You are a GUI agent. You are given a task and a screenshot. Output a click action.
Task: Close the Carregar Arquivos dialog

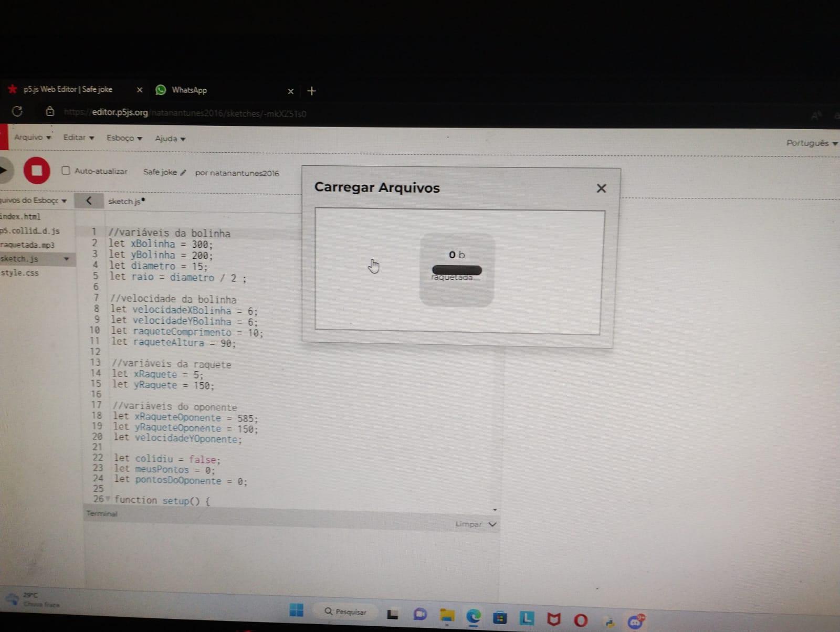601,188
